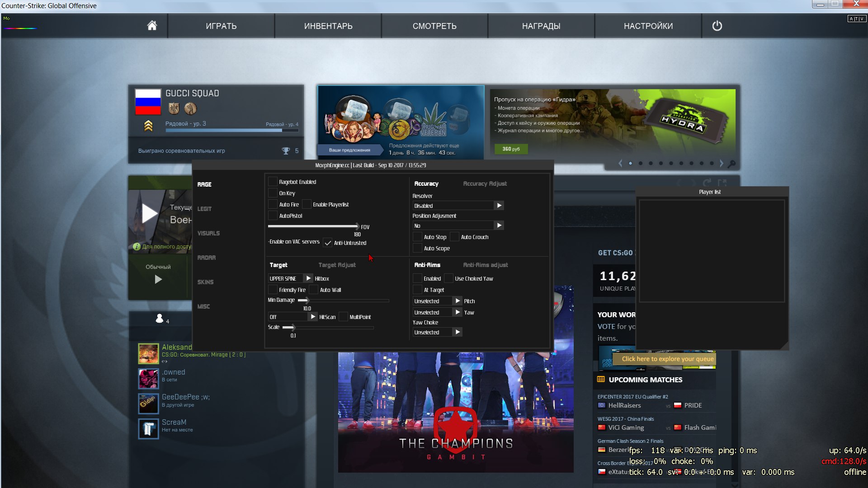868x488 pixels.
Task: Open the Accuracy Adjust sub-tab
Action: click(485, 183)
